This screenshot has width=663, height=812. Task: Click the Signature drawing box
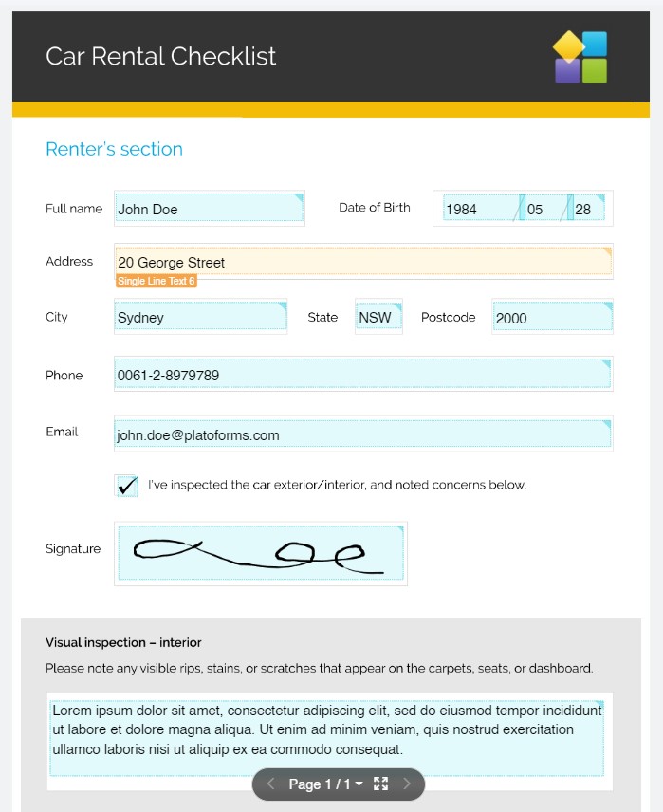pos(261,553)
